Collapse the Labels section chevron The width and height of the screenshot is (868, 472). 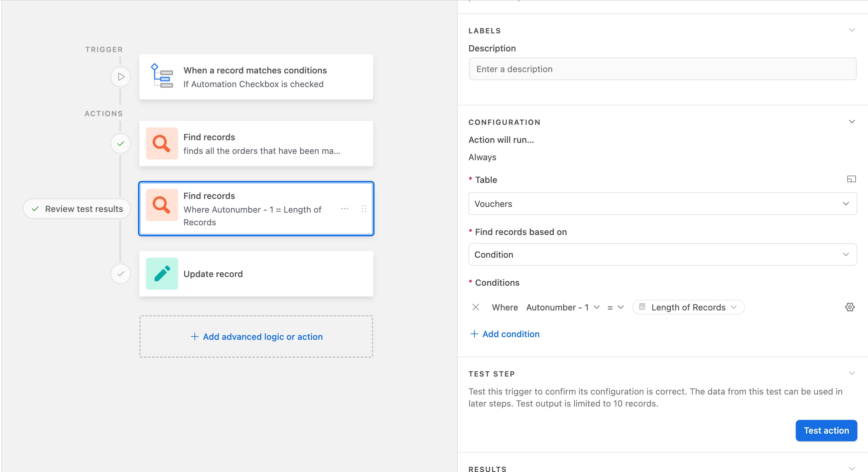click(x=852, y=30)
